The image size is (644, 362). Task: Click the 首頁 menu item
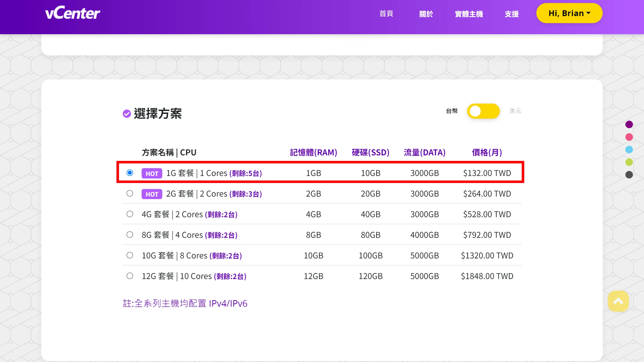(386, 14)
